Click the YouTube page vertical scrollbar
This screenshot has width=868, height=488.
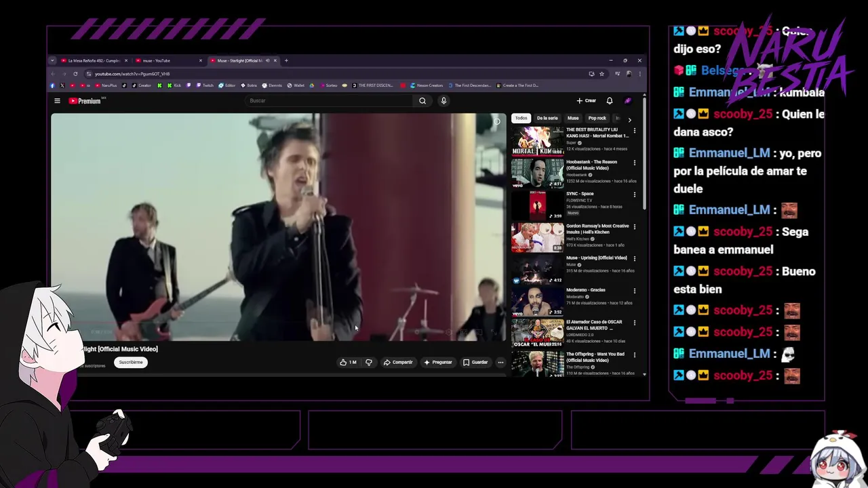pyautogui.click(x=644, y=156)
